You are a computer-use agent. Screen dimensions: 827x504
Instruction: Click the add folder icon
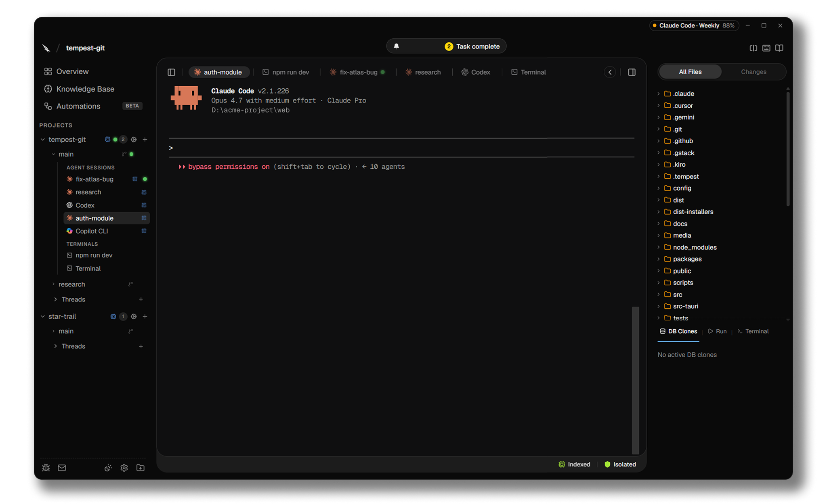point(141,468)
